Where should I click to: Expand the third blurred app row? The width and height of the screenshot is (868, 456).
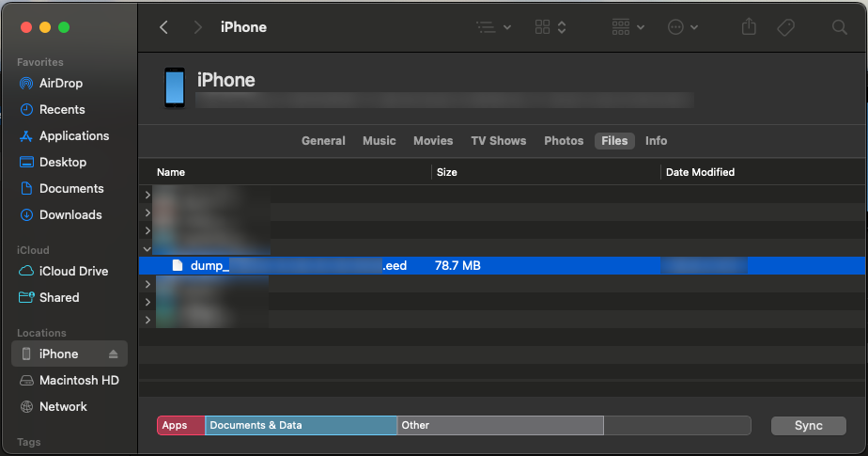point(147,230)
